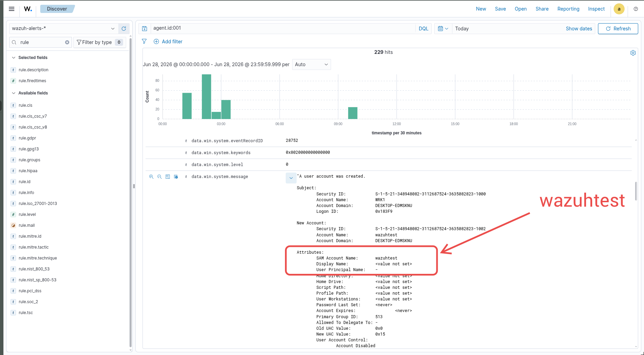Click the rule.groups field type icon
Image resolution: width=644 pixels, height=355 pixels.
13,160
